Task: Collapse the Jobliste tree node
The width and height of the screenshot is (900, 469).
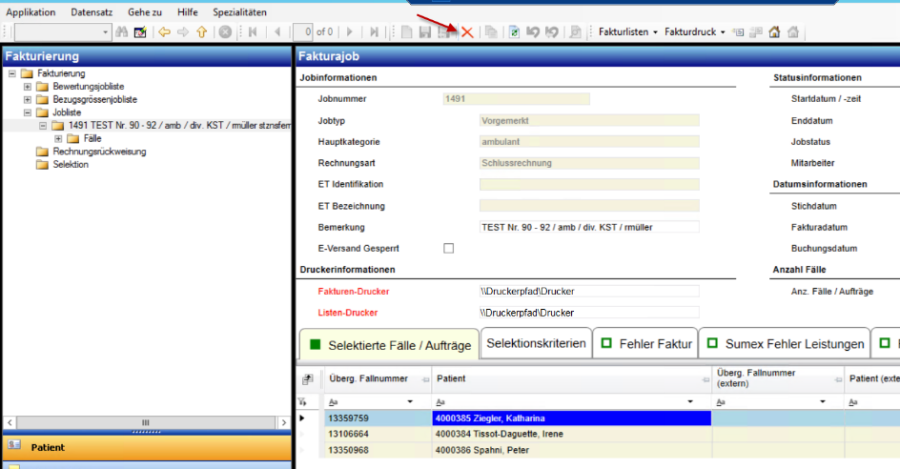Action: (x=28, y=113)
